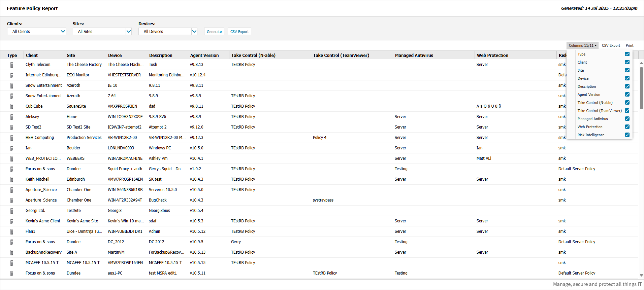
Task: Click device type icon for Clyth Telecom row
Action: click(12, 65)
